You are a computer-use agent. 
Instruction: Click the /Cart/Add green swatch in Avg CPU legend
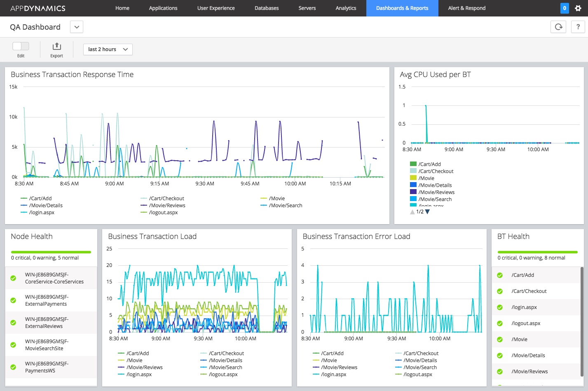tap(413, 164)
